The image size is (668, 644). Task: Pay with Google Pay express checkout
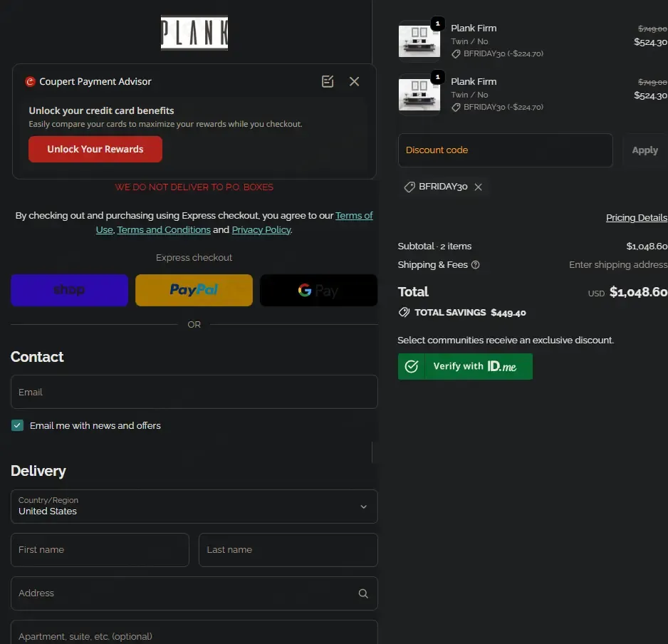pos(318,290)
